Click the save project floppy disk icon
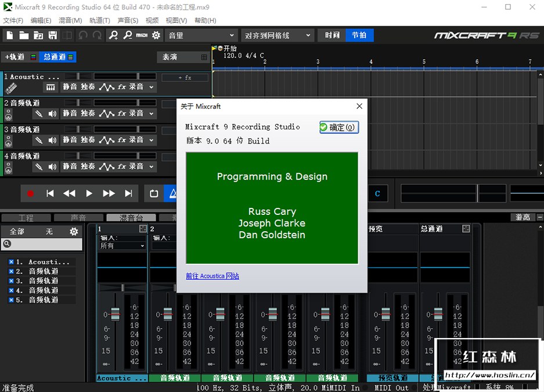Image resolution: width=544 pixels, height=392 pixels. 53,35
